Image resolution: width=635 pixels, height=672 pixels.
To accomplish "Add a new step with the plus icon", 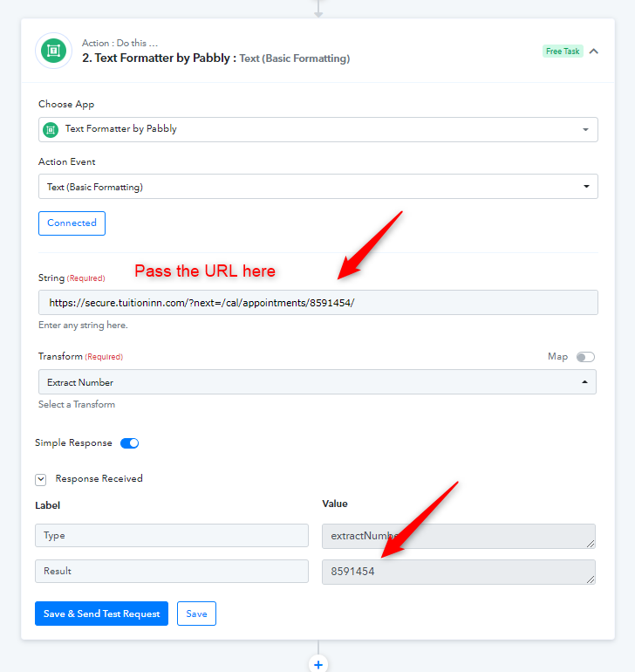I will click(x=318, y=664).
